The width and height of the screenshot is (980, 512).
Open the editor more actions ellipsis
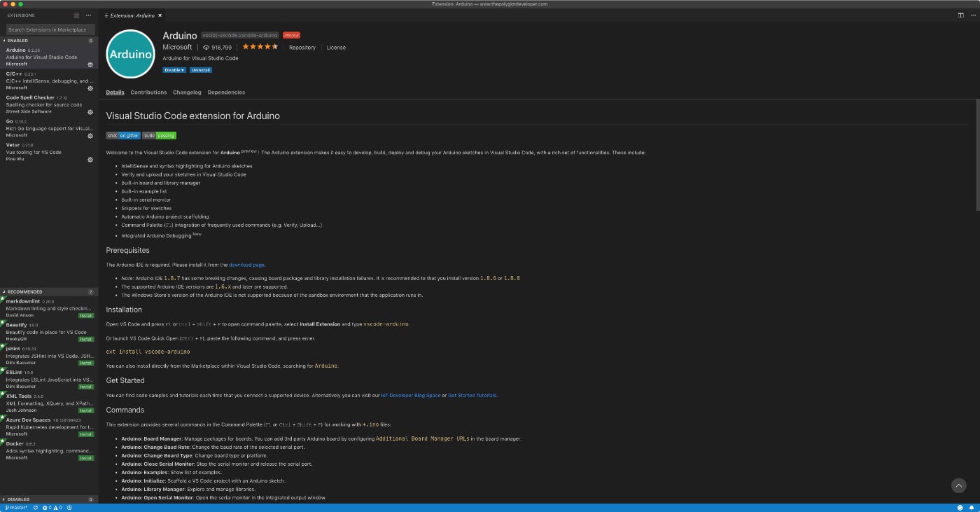pyautogui.click(x=972, y=15)
